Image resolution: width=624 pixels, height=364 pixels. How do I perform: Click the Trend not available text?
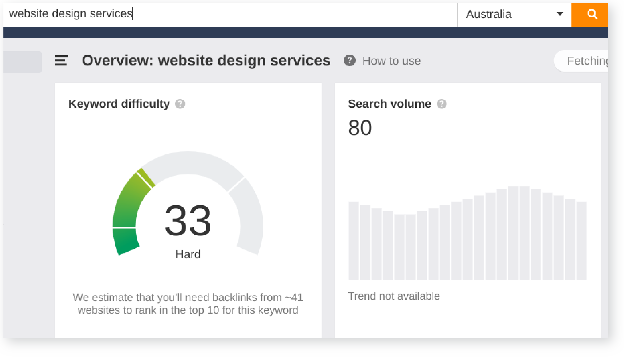click(394, 296)
